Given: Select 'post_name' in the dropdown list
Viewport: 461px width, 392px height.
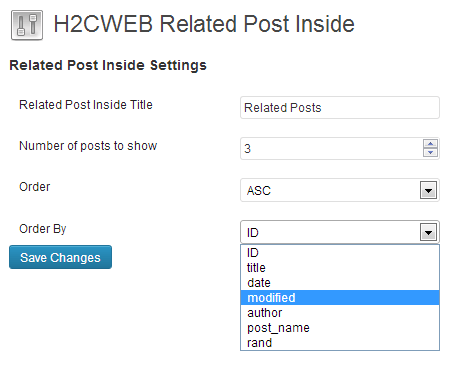Looking at the screenshot, I should tap(340, 328).
